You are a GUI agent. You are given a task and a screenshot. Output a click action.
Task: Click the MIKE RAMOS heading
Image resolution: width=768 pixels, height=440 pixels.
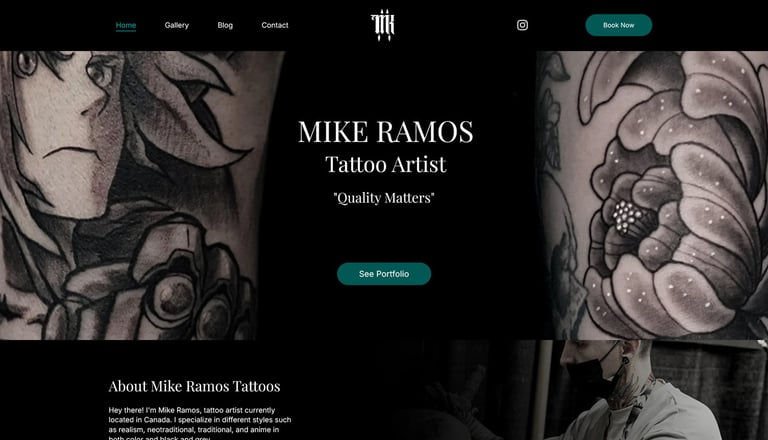pyautogui.click(x=385, y=131)
